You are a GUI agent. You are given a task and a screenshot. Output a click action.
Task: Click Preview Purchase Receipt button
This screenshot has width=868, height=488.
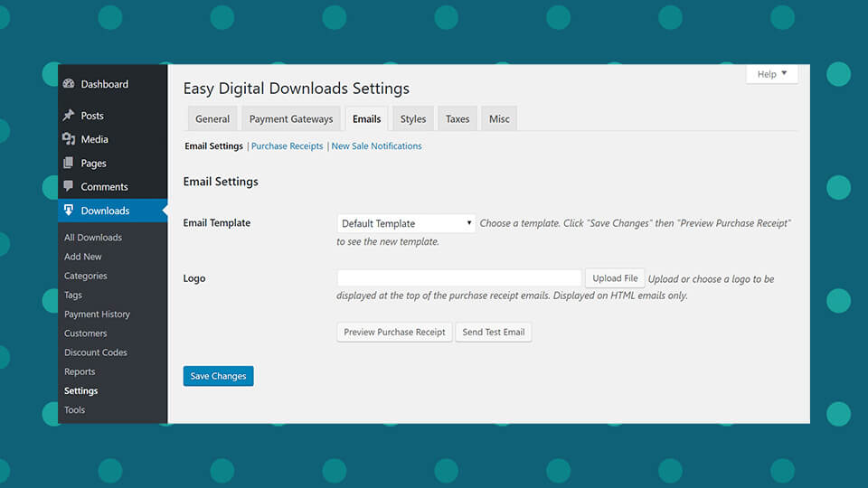395,332
